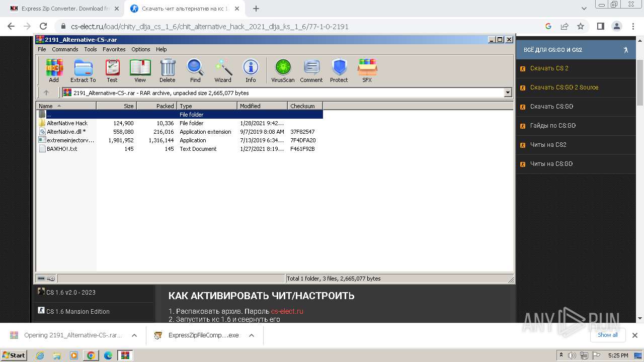
Task: Open Microsoft Edge from taskbar
Action: 108,355
